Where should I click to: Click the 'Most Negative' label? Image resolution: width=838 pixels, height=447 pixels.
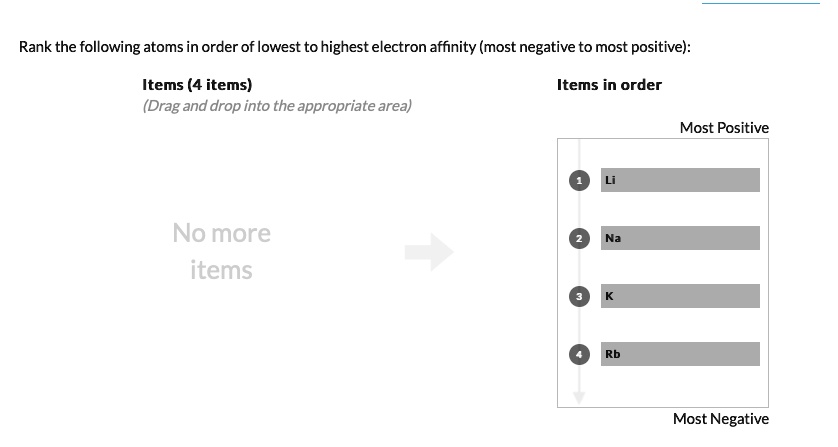[x=720, y=419]
